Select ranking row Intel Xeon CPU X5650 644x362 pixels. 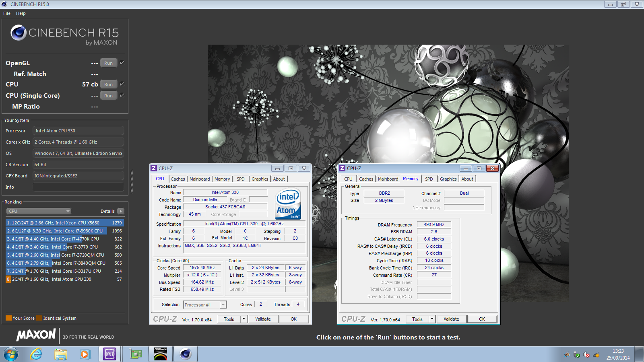point(64,223)
